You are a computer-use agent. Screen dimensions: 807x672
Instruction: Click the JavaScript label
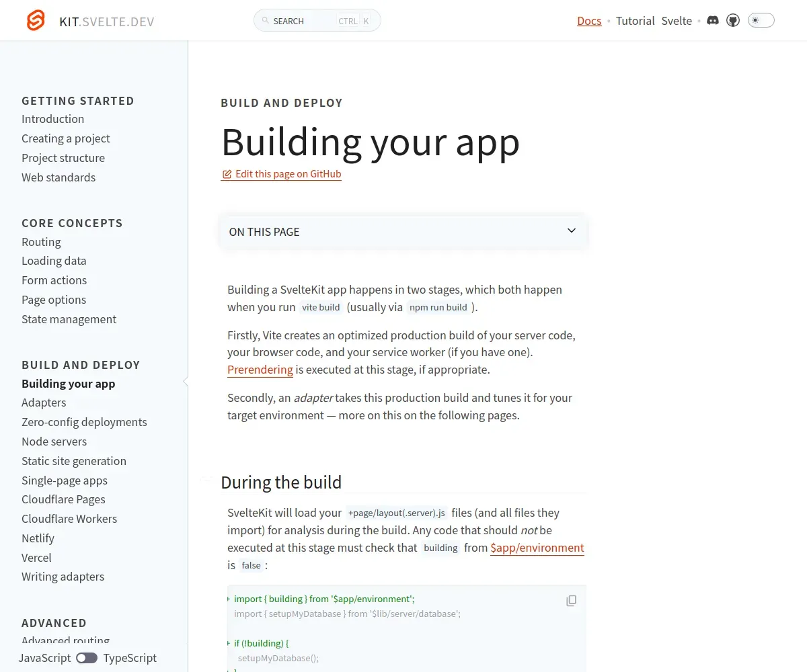point(44,658)
